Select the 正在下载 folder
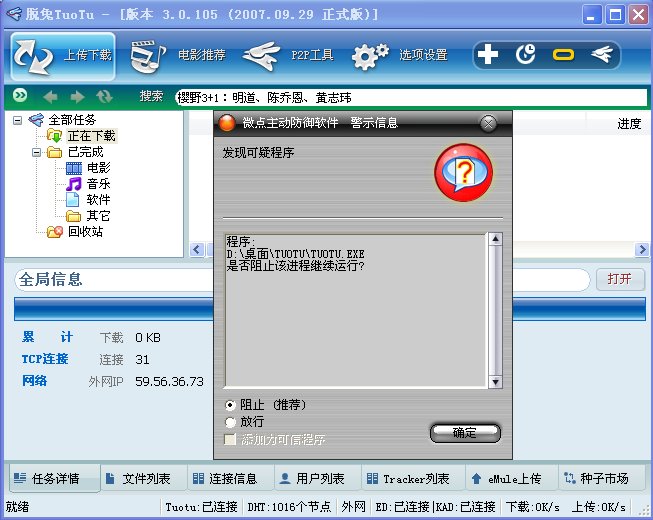The height and width of the screenshot is (520, 653). click(92, 136)
